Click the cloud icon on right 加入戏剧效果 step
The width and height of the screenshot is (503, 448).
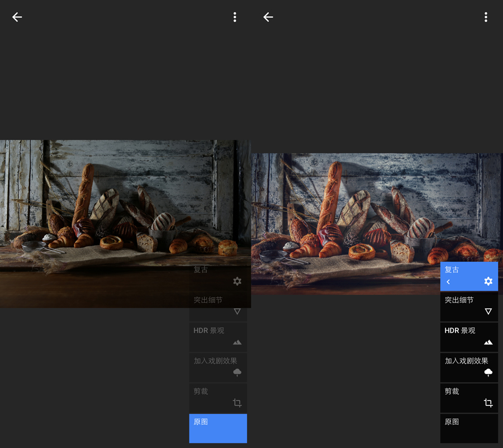point(488,372)
